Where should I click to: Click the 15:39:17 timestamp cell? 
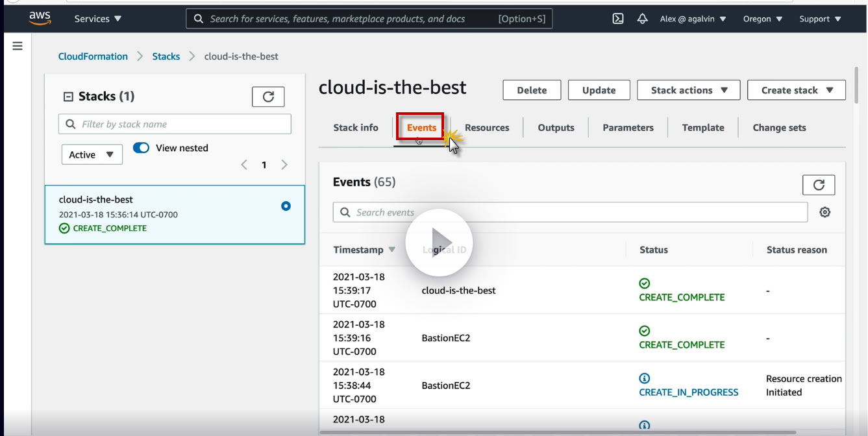(359, 290)
